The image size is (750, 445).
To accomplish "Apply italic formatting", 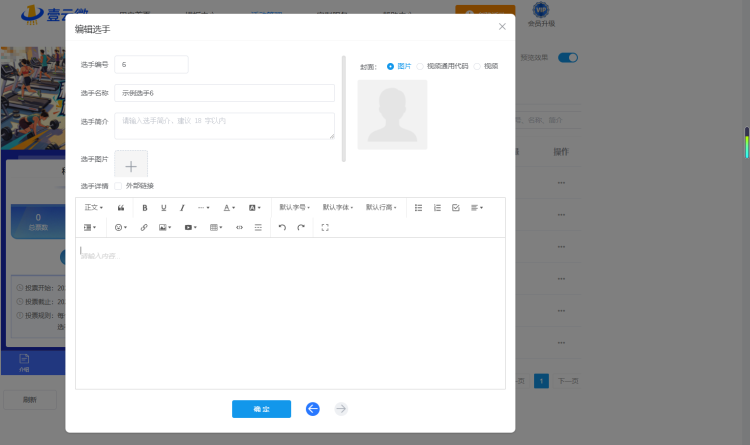I will coord(182,208).
